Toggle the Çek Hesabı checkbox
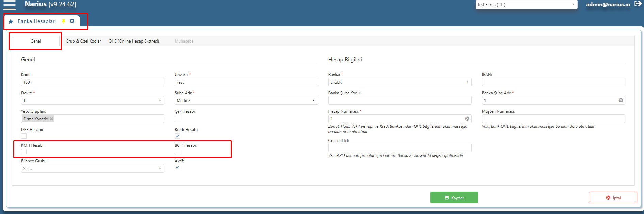This screenshot has width=644, height=214. click(177, 118)
